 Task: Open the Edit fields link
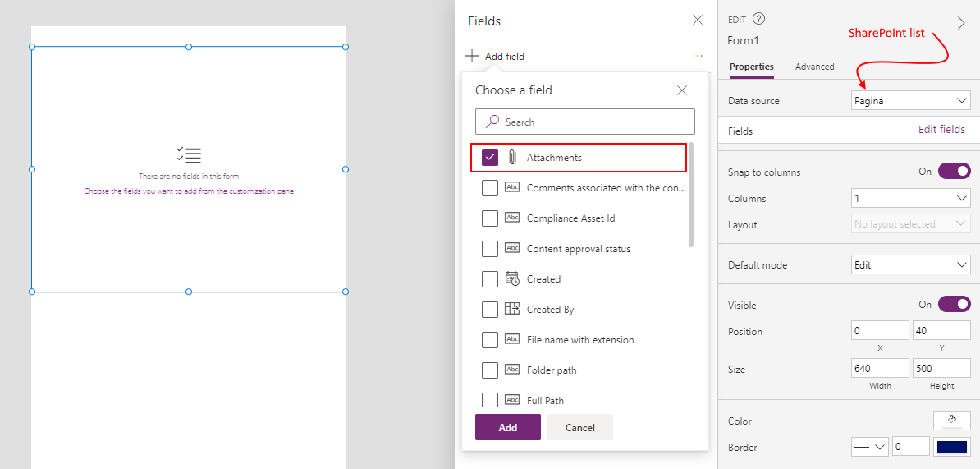941,130
